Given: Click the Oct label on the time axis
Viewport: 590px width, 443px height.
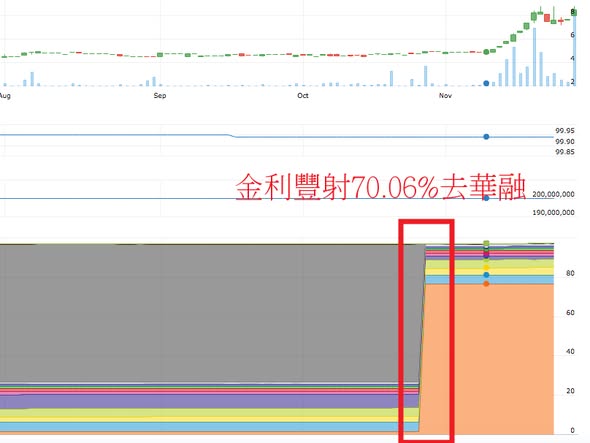Looking at the screenshot, I should click(303, 96).
